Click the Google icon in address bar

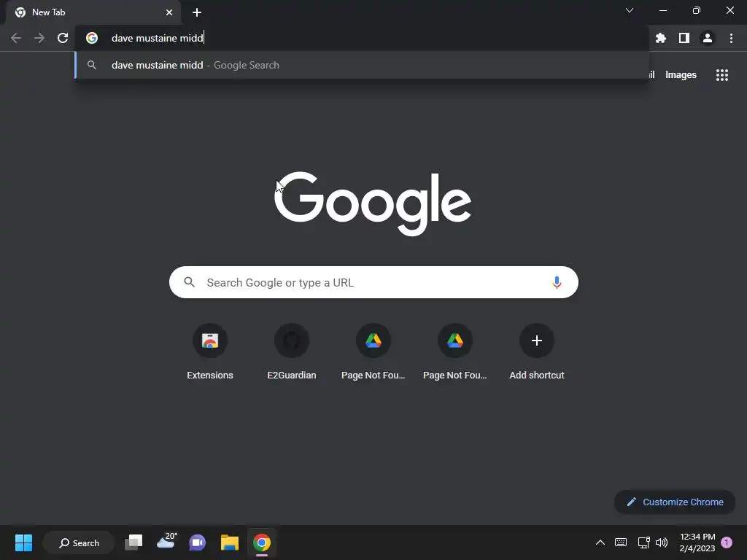pyautogui.click(x=92, y=38)
